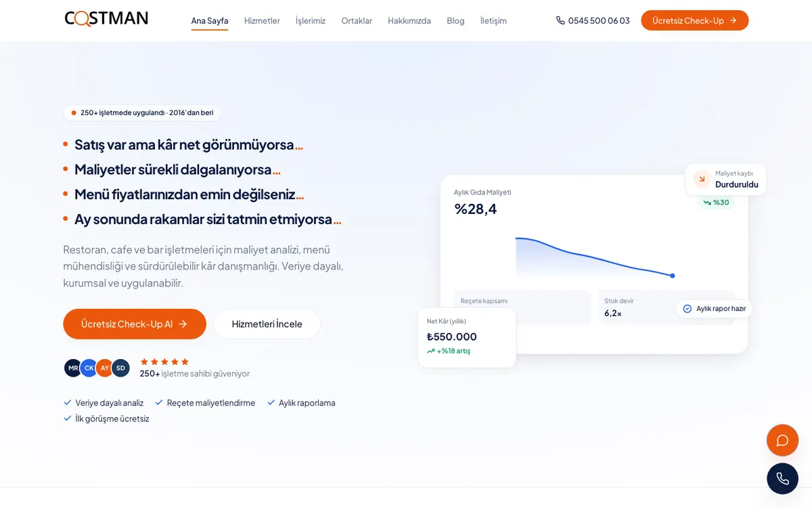Click the phone number 0545 500 06 03

click(599, 21)
